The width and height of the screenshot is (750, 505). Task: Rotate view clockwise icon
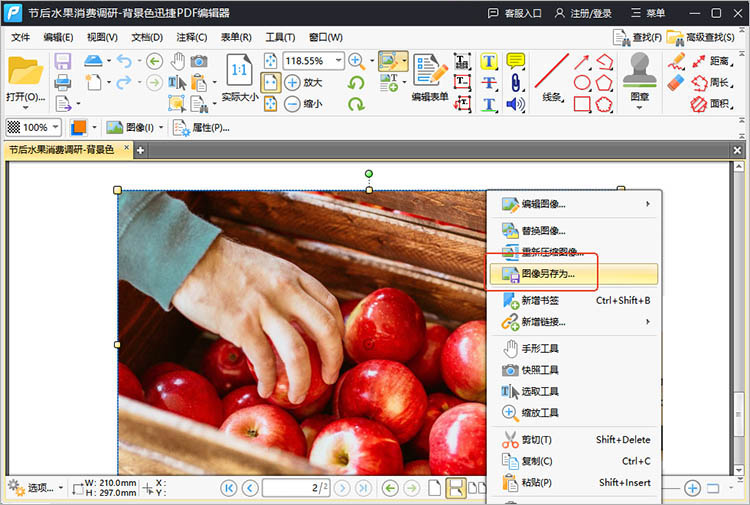tap(356, 104)
